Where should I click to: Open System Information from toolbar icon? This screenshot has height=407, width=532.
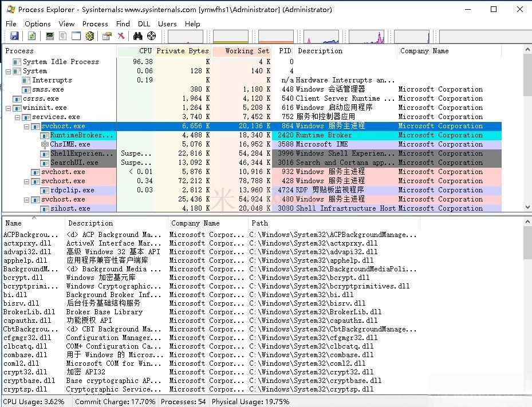[x=50, y=35]
